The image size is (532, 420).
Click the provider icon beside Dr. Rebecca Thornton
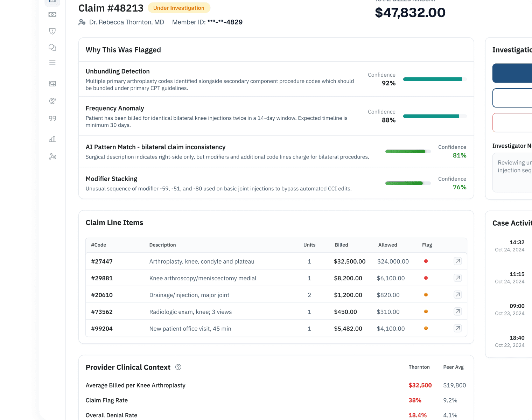[82, 22]
